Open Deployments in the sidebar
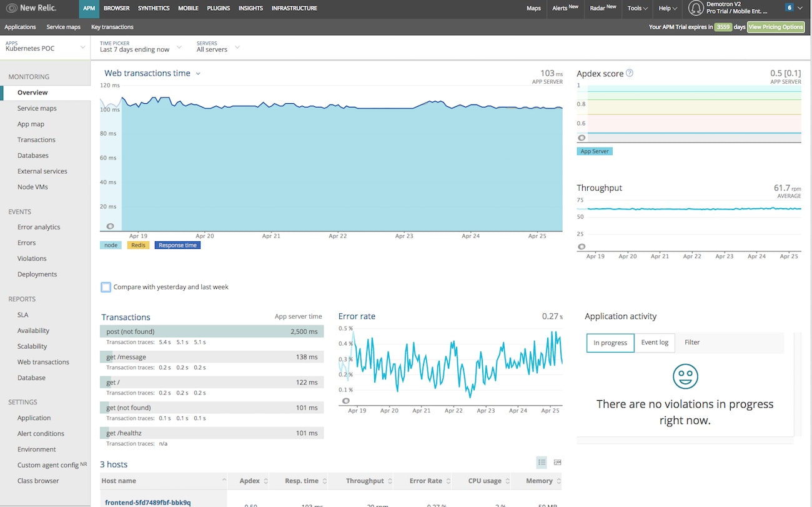This screenshot has width=812, height=507. click(x=37, y=274)
